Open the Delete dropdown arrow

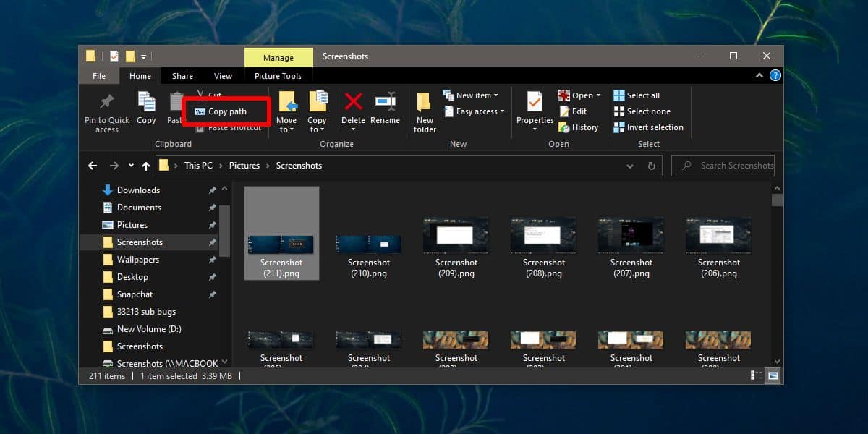tap(354, 130)
